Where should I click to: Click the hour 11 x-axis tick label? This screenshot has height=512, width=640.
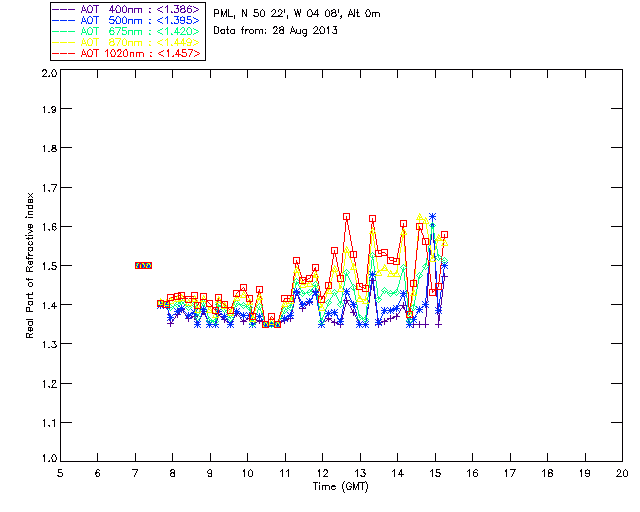click(x=285, y=473)
